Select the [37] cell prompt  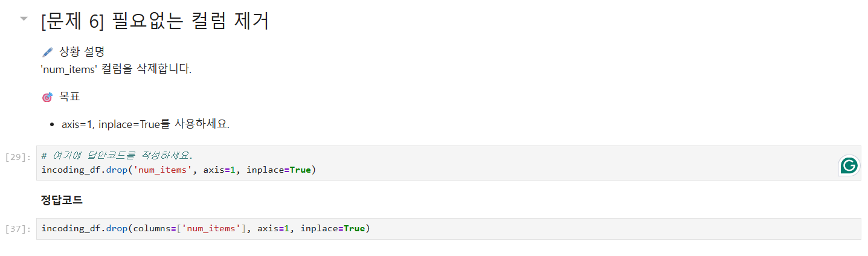18,229
